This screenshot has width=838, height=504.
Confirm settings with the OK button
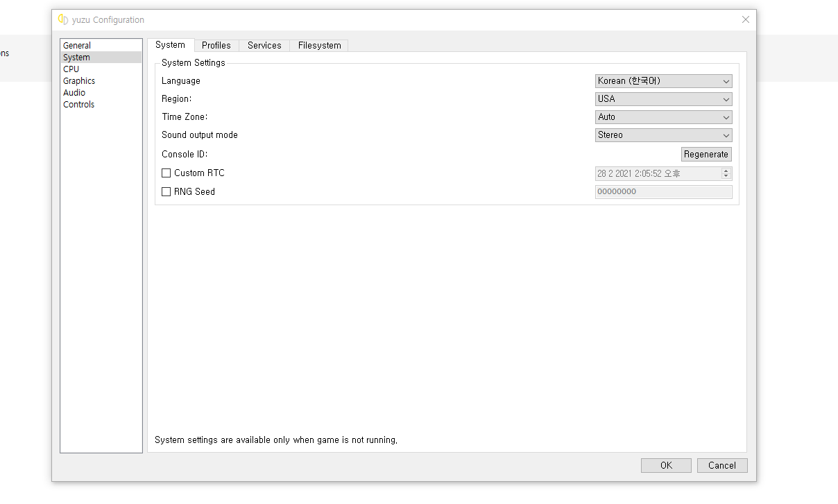coord(666,466)
